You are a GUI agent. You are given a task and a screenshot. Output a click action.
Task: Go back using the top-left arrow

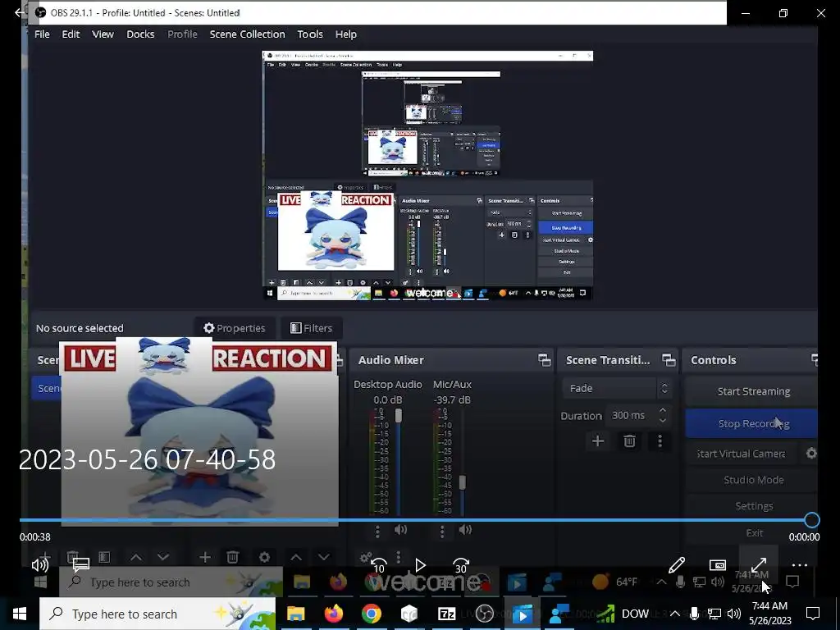tap(20, 12)
